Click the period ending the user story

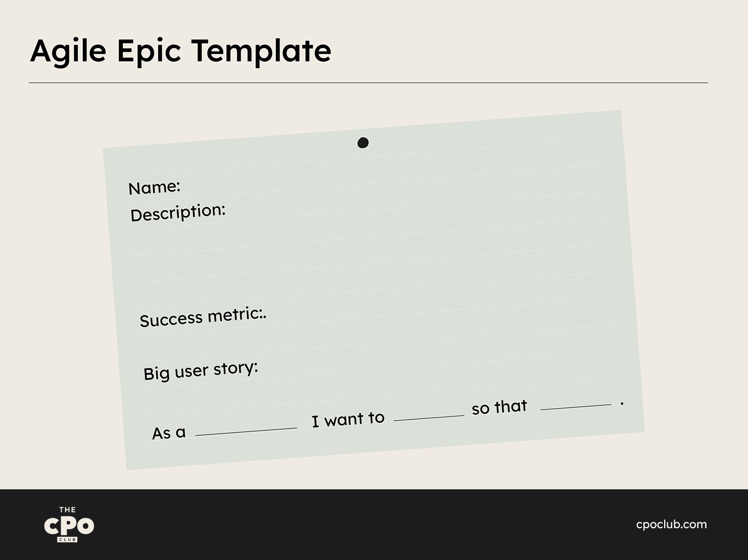click(622, 403)
